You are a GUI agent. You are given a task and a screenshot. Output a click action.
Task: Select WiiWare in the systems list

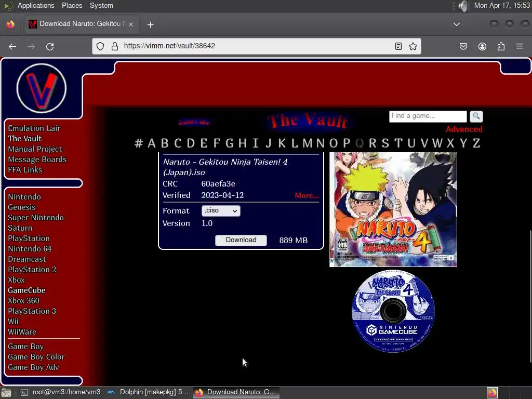(22, 332)
